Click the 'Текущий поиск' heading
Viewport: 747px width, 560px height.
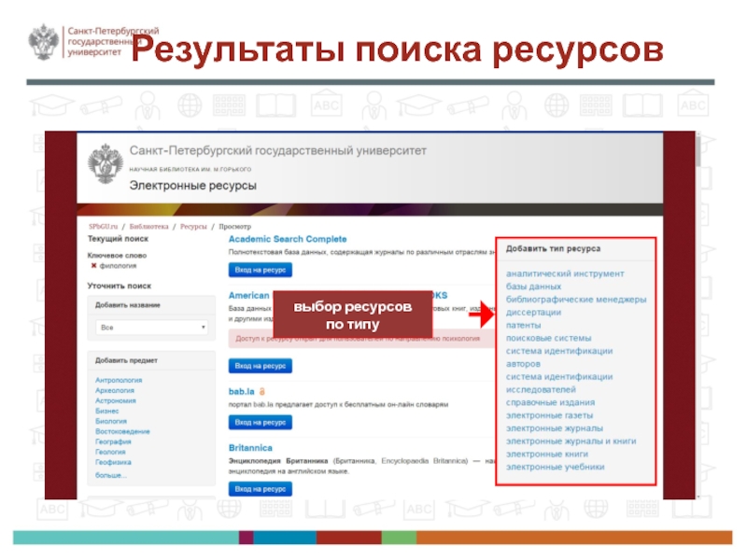(x=119, y=239)
